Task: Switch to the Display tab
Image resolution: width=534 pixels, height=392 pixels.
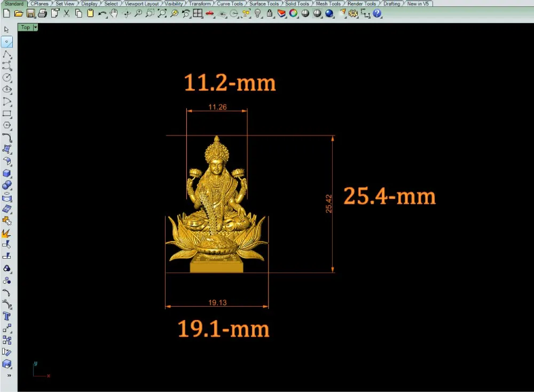Action: point(89,3)
